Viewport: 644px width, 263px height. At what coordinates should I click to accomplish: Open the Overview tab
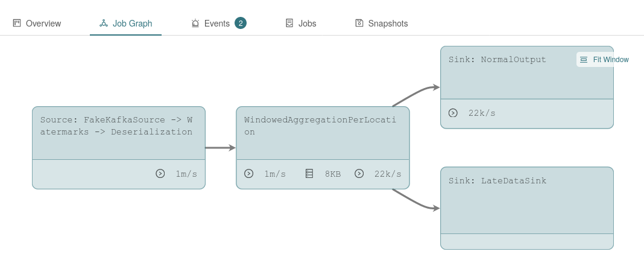click(37, 24)
